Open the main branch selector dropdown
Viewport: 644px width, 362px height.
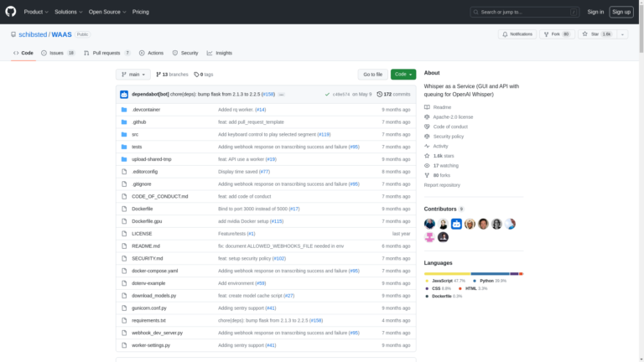pos(133,75)
